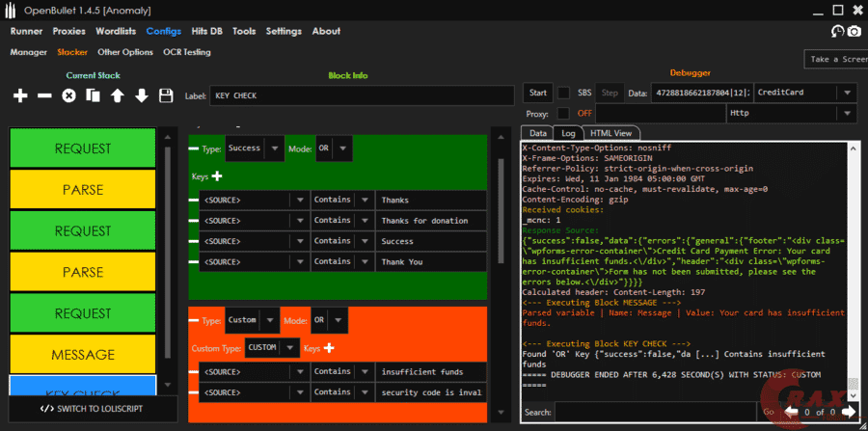Enable the Proxy checkbox in the debugger
This screenshot has height=431, width=868.
tap(563, 114)
